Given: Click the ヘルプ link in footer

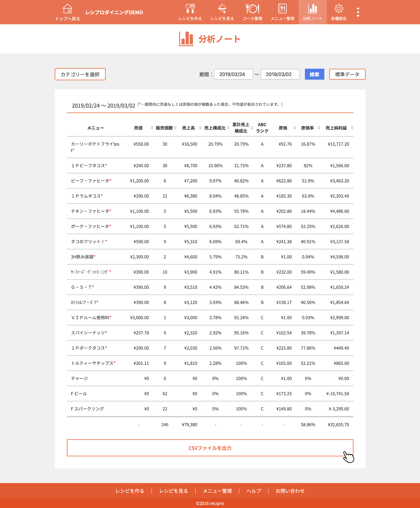Looking at the screenshot, I should [x=254, y=491].
